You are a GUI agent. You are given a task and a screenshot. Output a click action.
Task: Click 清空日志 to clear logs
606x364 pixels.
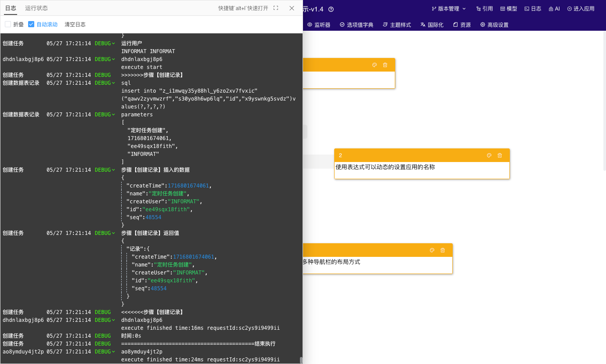75,25
